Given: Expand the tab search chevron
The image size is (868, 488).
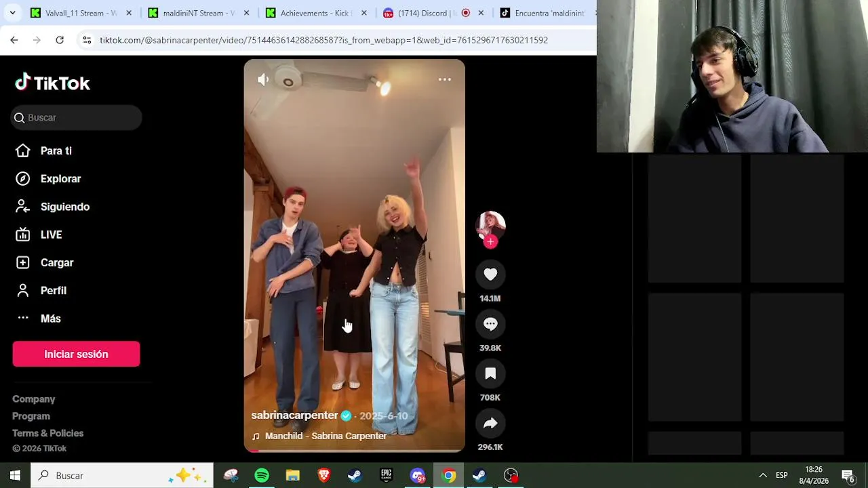Looking at the screenshot, I should 12,13.
